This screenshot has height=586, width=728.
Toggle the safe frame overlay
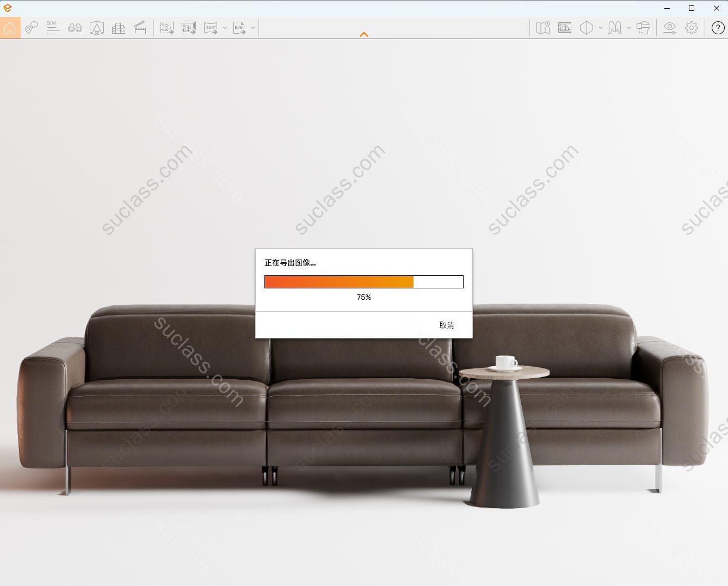[x=565, y=28]
